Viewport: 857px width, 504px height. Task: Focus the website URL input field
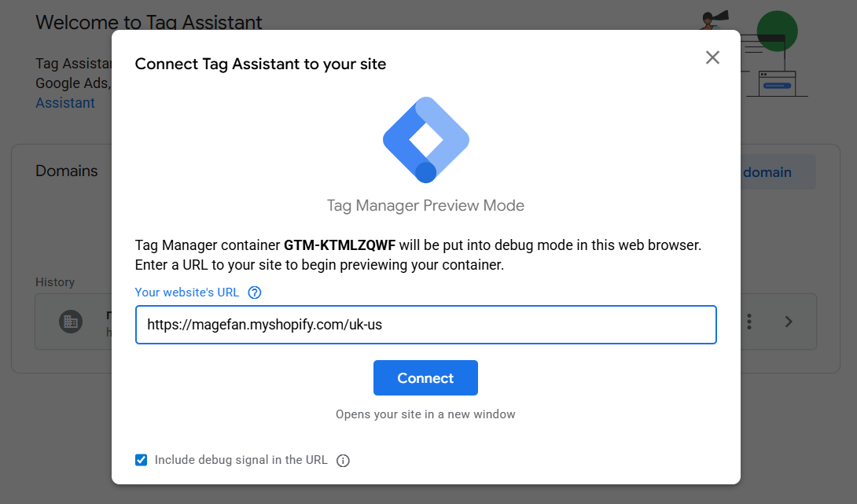pos(426,325)
